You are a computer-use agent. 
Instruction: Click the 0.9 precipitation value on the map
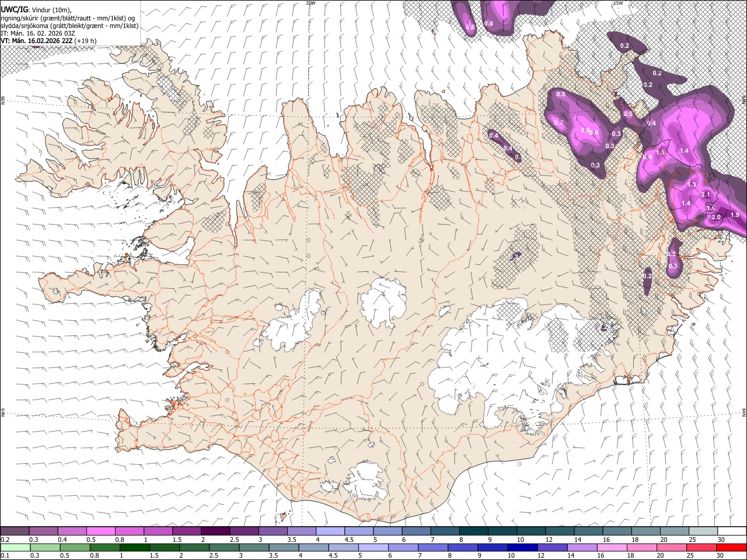tap(647, 157)
